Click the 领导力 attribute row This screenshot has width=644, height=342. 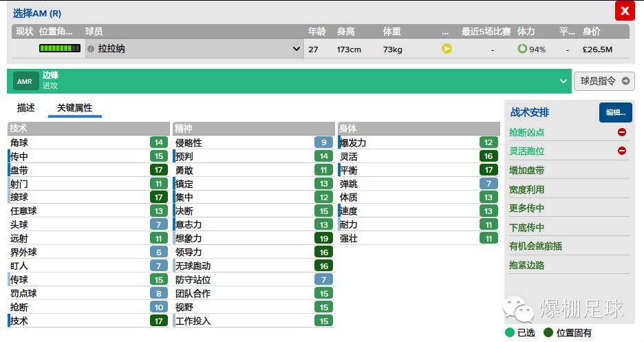click(x=253, y=252)
